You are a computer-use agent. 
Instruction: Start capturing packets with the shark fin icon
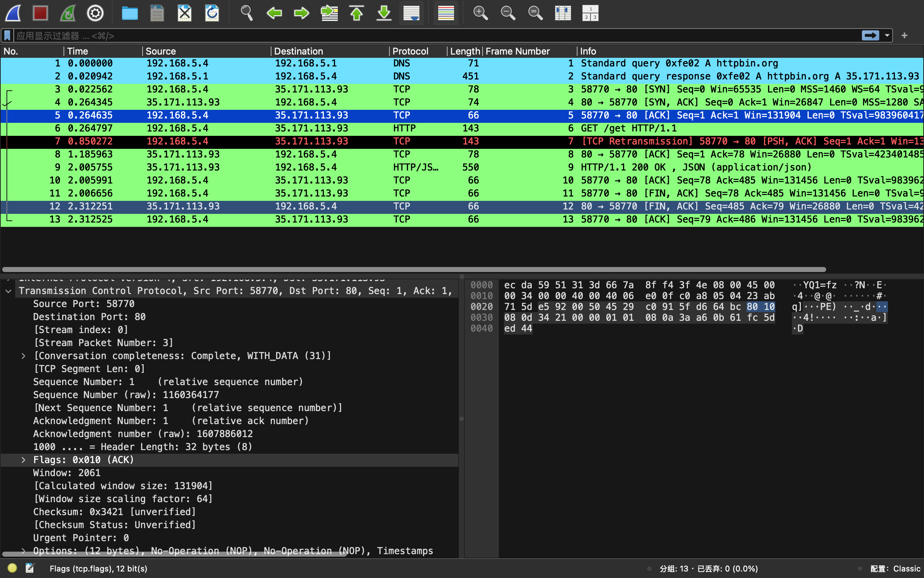click(x=14, y=13)
